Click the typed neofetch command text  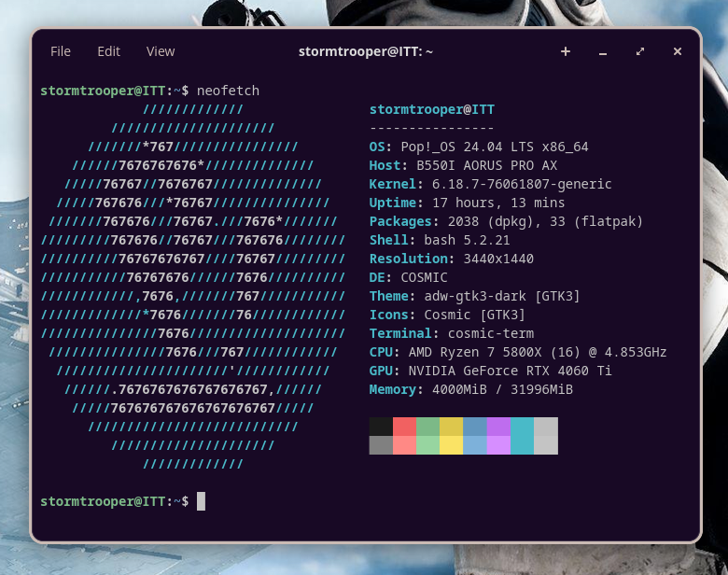point(228,91)
